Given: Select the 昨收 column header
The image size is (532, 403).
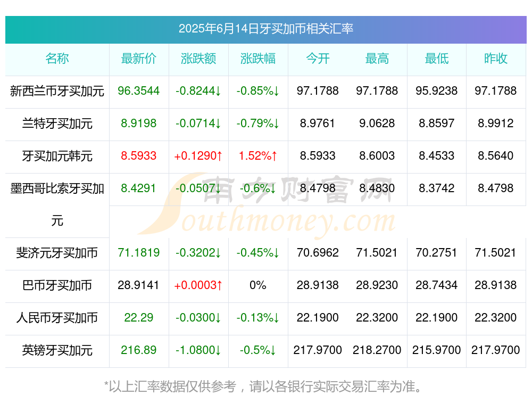Looking at the screenshot, I should pyautogui.click(x=496, y=59).
